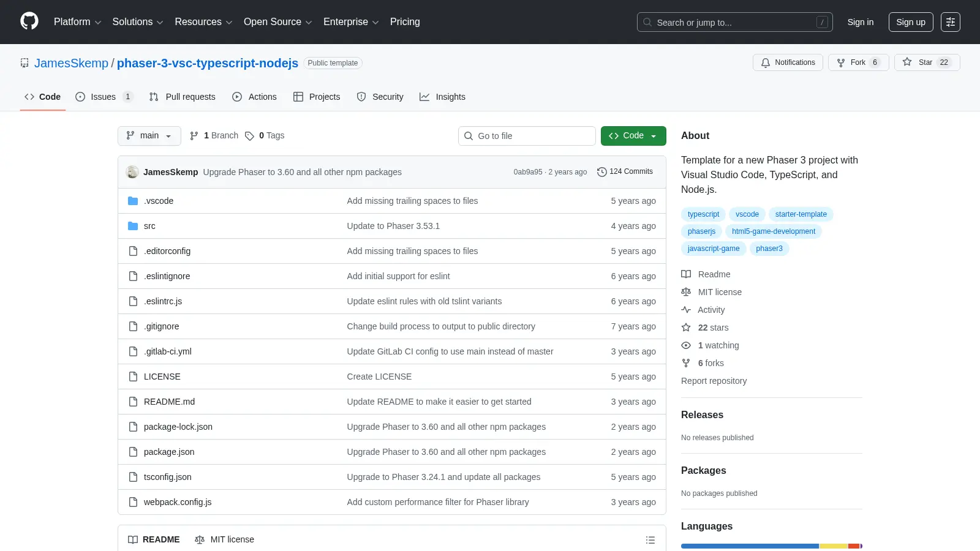Click the Notifications bell button
Screen dimensions: 980x551
(x=788, y=62)
